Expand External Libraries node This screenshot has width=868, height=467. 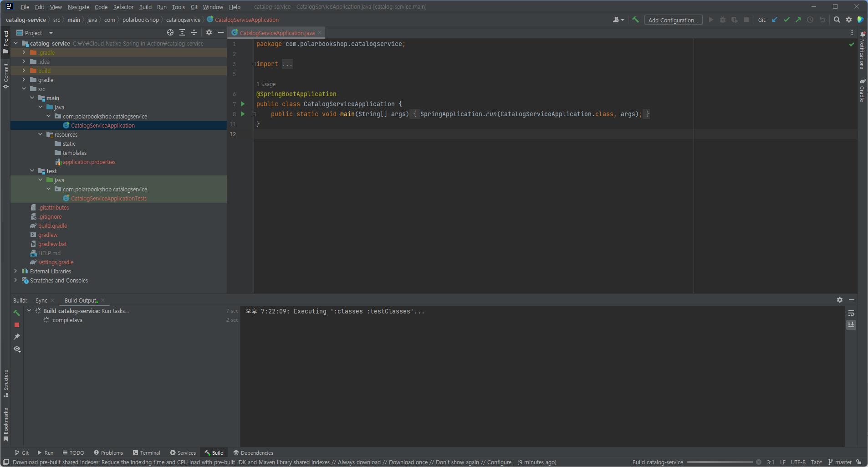15,271
